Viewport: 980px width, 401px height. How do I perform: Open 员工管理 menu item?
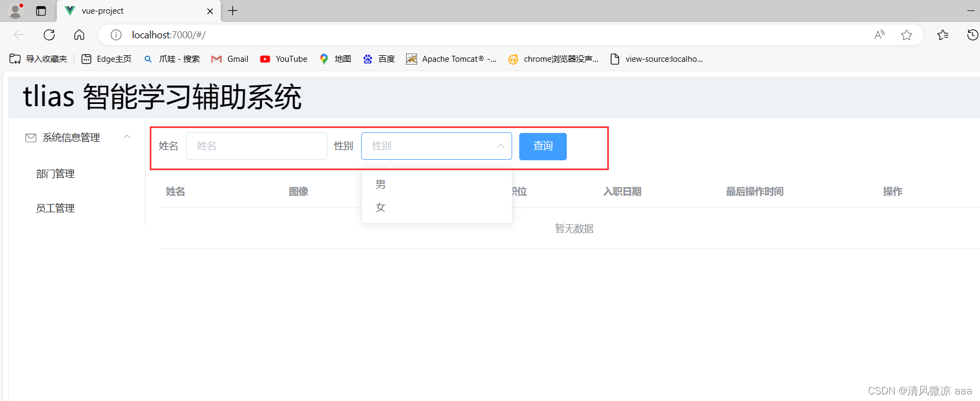click(x=55, y=208)
